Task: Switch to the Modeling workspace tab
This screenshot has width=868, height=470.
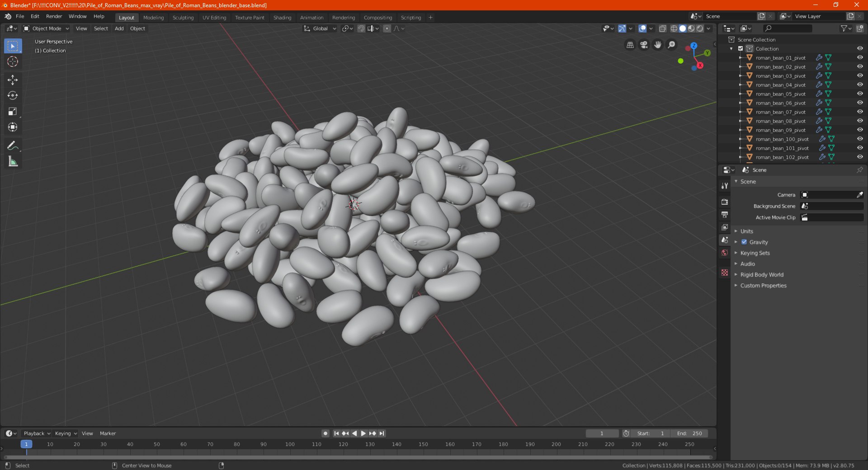Action: [153, 18]
